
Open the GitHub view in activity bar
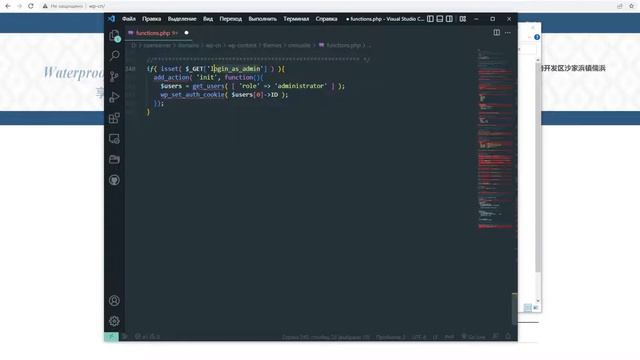(x=114, y=180)
